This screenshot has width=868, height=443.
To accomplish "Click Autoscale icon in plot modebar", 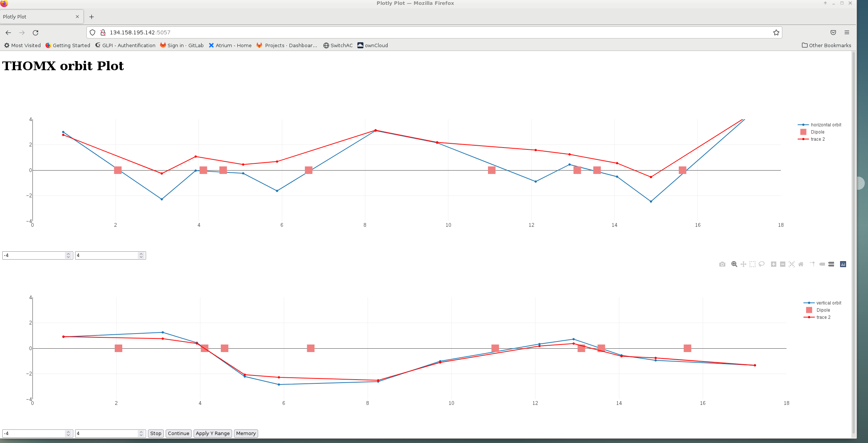I will click(792, 264).
